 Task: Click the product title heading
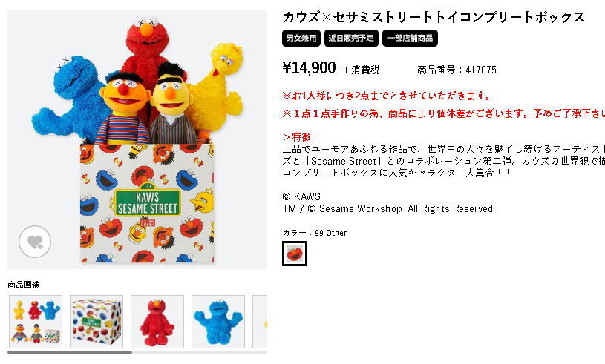(x=434, y=17)
